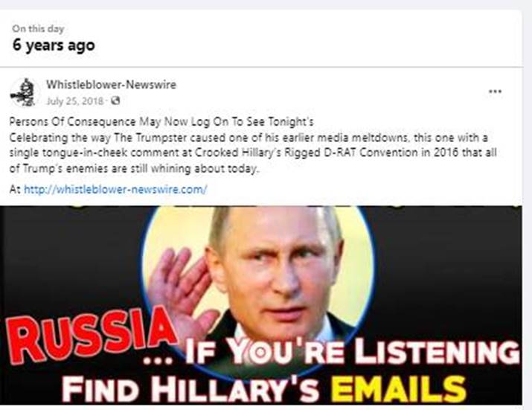Click the yellow EMAILS word in image
The height and width of the screenshot is (410, 532).
click(398, 388)
